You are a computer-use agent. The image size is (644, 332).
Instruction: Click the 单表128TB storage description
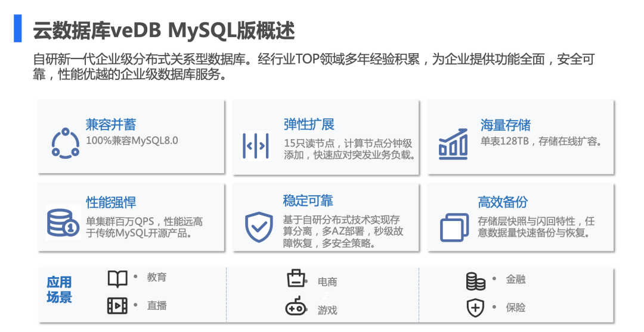pos(541,141)
